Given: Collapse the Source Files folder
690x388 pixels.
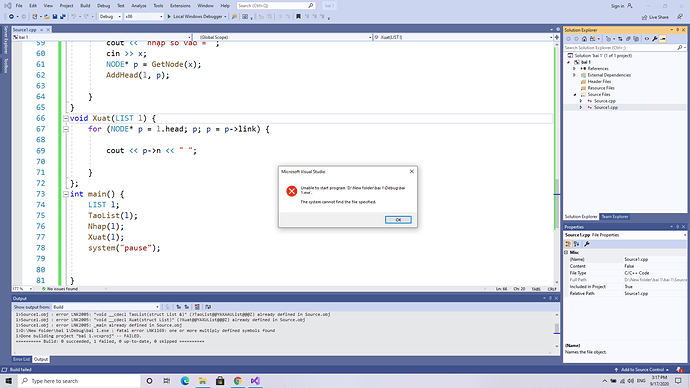Looking at the screenshot, I should click(575, 95).
